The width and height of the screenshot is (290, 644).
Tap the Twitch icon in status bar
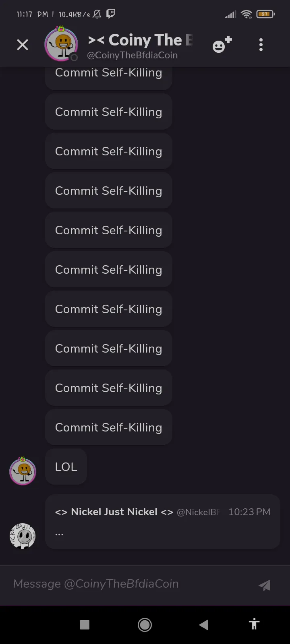pyautogui.click(x=111, y=14)
